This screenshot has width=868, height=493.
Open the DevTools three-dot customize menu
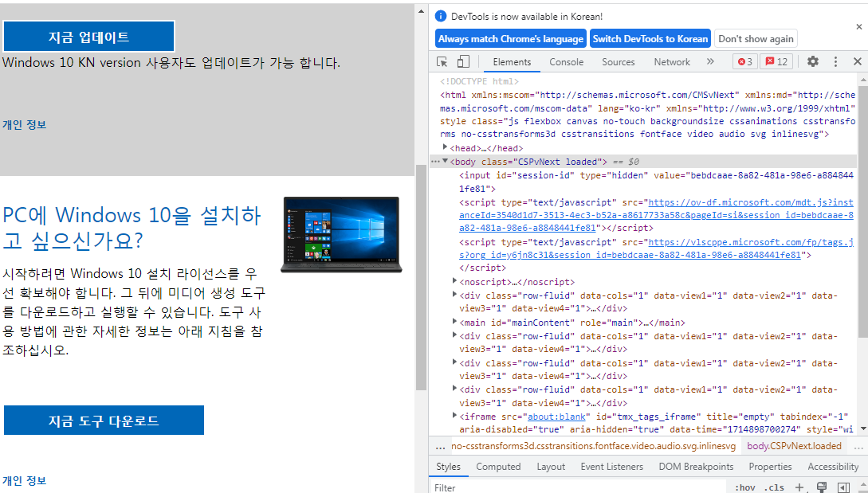(835, 61)
